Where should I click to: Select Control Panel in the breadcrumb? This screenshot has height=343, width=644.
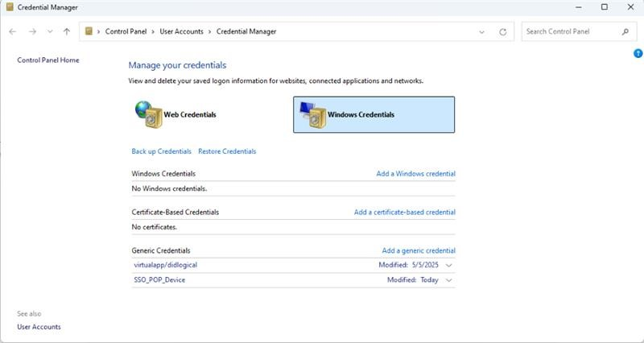point(126,31)
